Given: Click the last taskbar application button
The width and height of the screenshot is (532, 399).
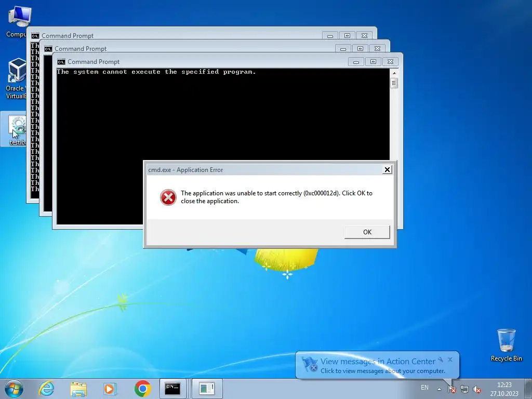Looking at the screenshot, I should (x=207, y=389).
